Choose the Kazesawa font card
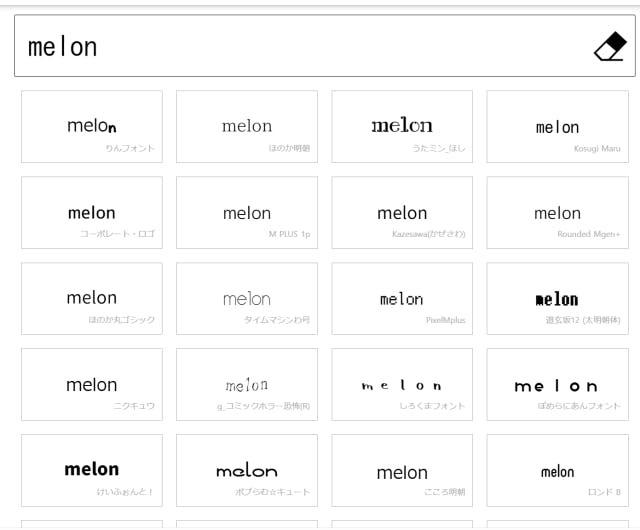The image size is (640, 530). pos(402,213)
